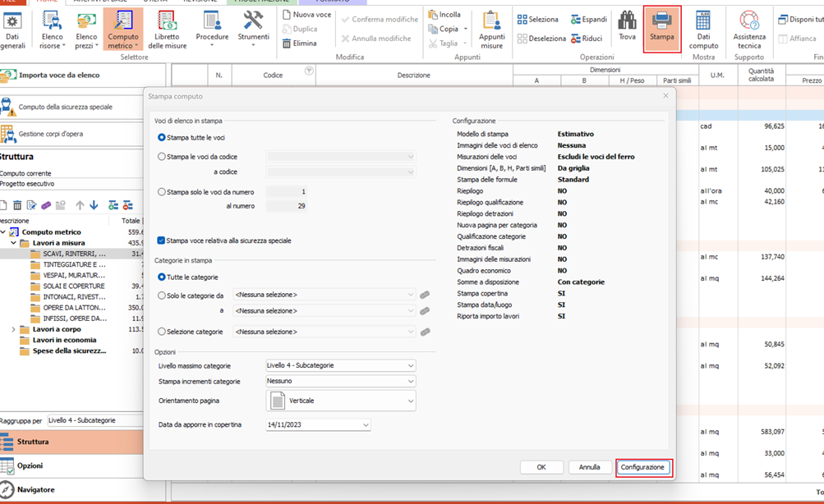Open the Elenco prezzi selector
This screenshot has width=824, height=504.
click(86, 30)
